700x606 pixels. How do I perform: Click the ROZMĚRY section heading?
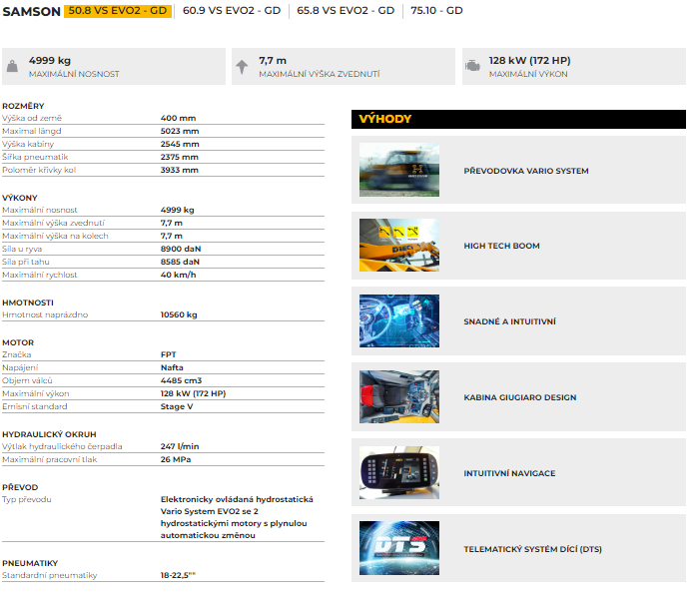[23, 106]
